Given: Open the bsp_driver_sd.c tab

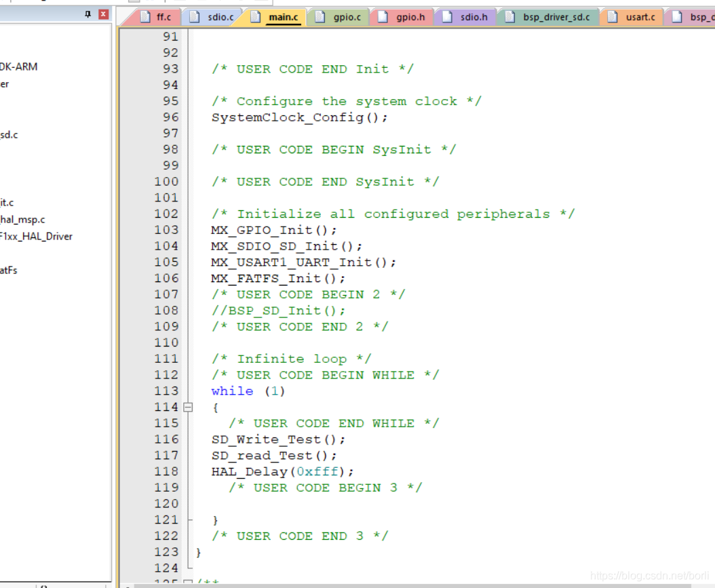Looking at the screenshot, I should 549,18.
